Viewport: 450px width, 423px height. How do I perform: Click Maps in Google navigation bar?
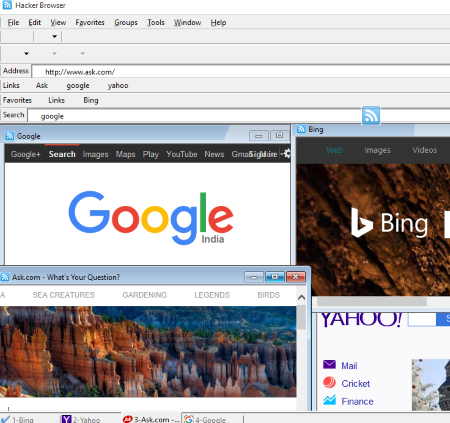(126, 154)
